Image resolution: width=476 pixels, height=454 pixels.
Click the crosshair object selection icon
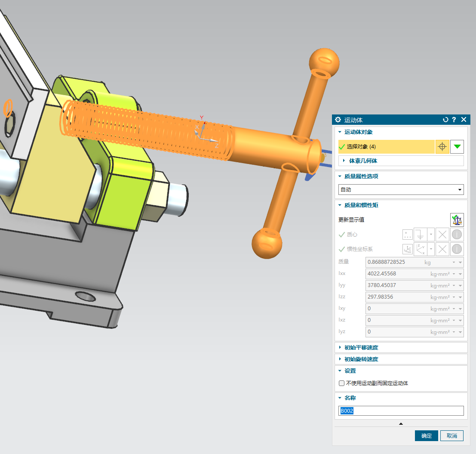point(442,147)
